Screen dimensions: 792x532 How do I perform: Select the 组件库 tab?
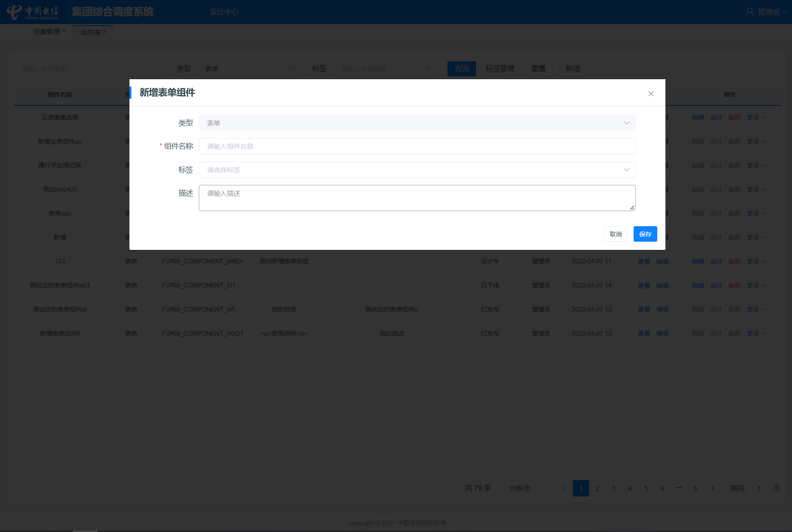[x=90, y=32]
